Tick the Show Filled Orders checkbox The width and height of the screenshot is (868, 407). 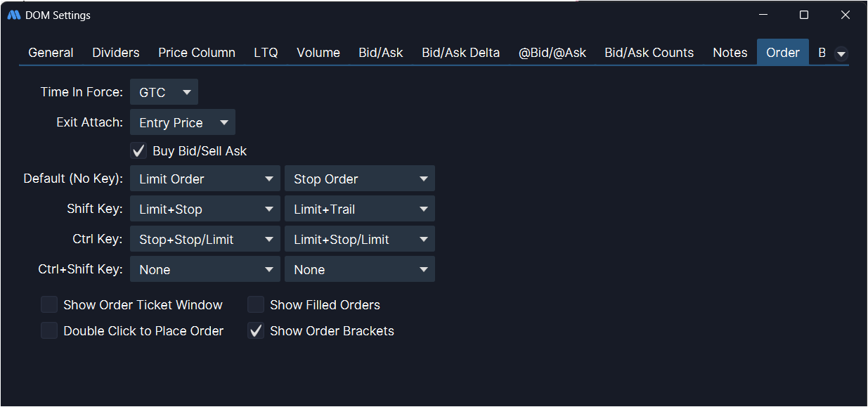pos(256,304)
